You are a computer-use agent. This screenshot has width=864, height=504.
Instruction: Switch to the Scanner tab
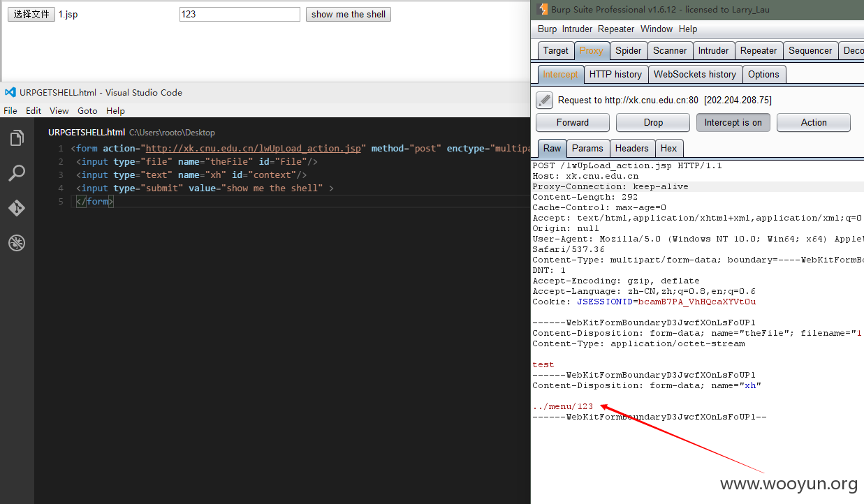pyautogui.click(x=670, y=50)
